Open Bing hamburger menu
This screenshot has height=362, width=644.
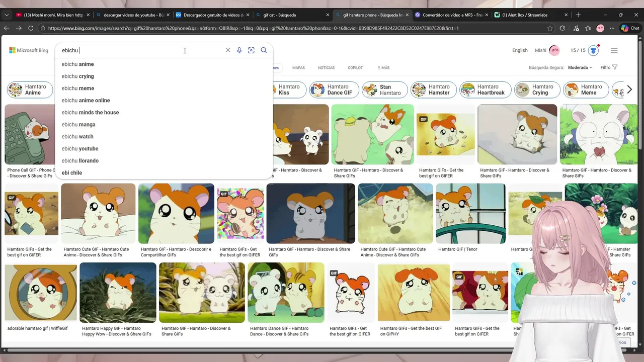[614, 50]
